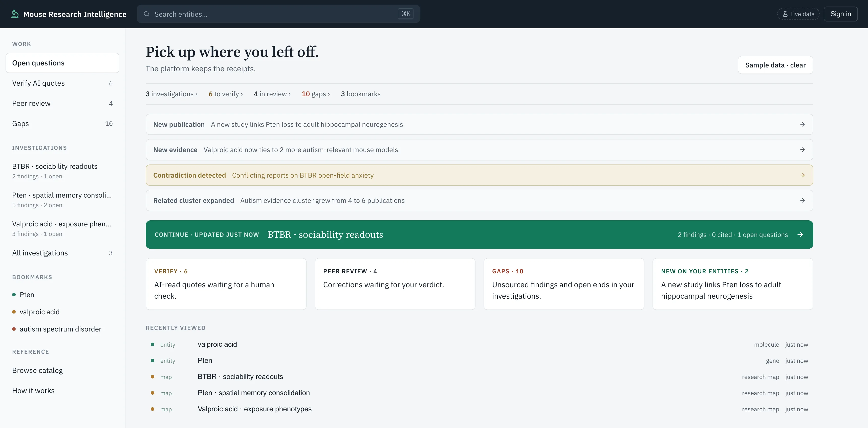
Task: Click arrow on the green Continue banner
Action: pos(800,235)
